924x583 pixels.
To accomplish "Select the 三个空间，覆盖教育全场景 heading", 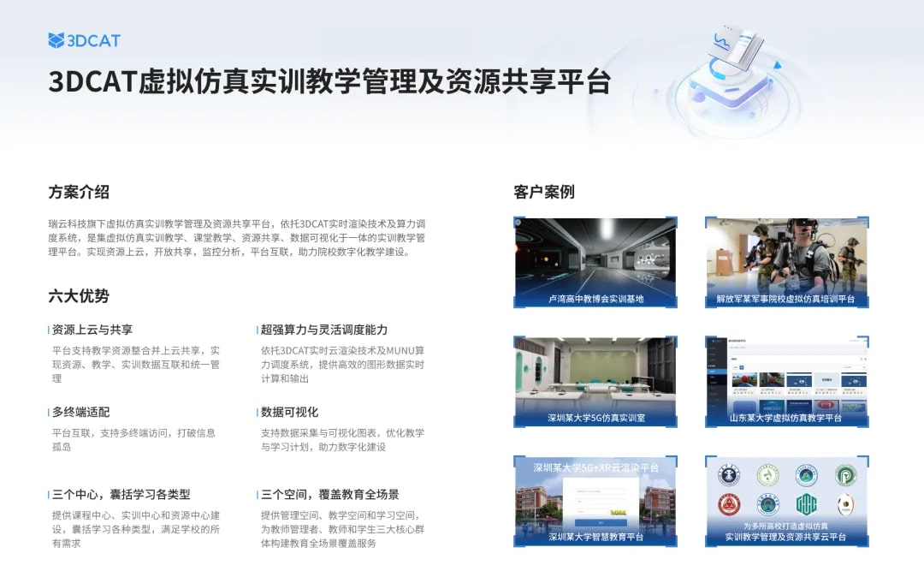I will pyautogui.click(x=329, y=495).
